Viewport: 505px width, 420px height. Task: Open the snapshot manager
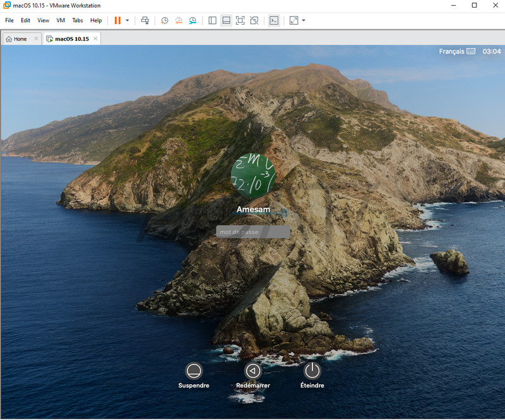[193, 21]
